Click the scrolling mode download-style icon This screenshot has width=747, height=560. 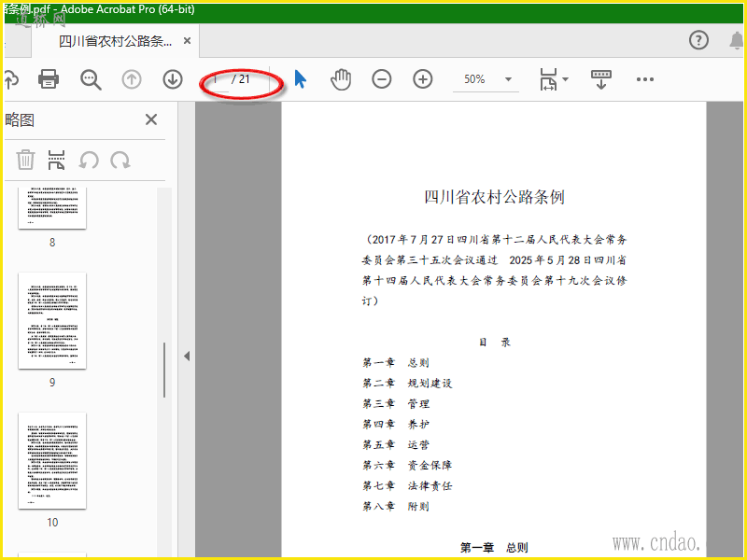pos(600,79)
